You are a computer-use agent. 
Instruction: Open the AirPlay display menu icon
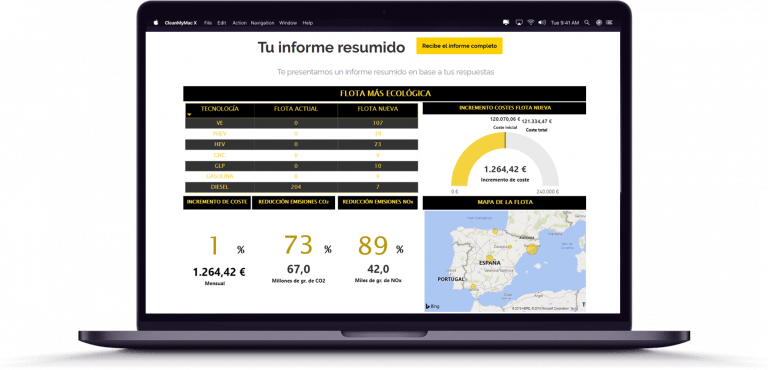tap(519, 23)
